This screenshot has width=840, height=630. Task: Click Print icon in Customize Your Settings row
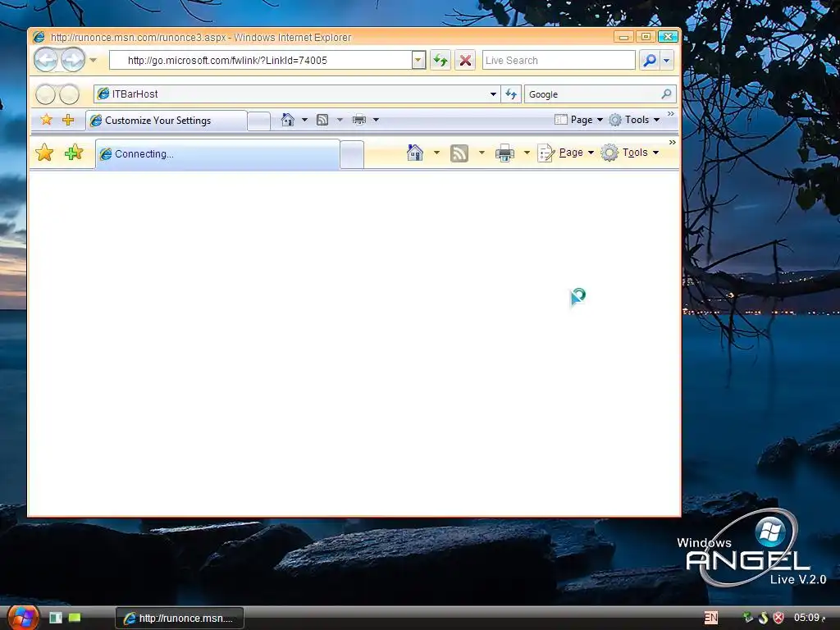(359, 120)
